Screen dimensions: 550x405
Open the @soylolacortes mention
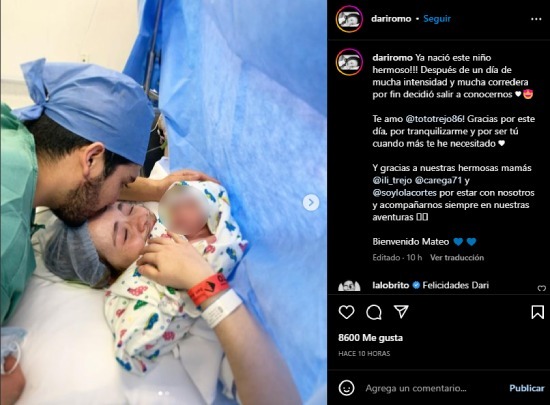click(404, 193)
